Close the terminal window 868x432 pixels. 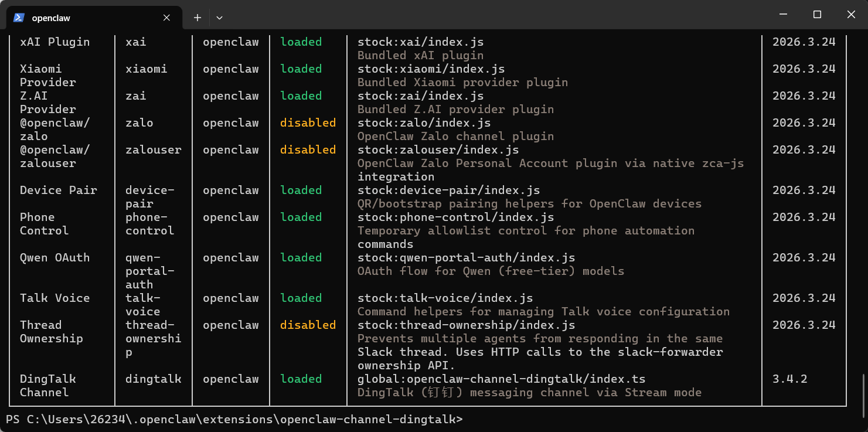click(851, 15)
